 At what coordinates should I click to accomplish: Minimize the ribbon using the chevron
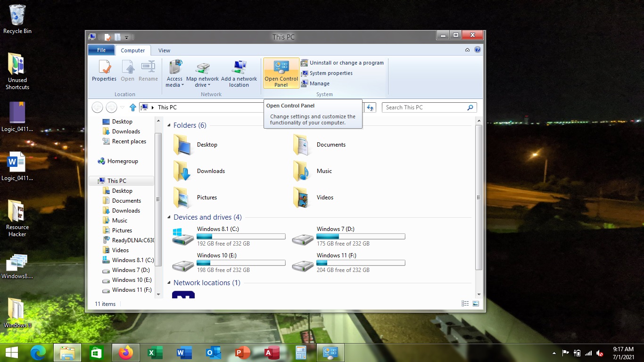tap(467, 50)
